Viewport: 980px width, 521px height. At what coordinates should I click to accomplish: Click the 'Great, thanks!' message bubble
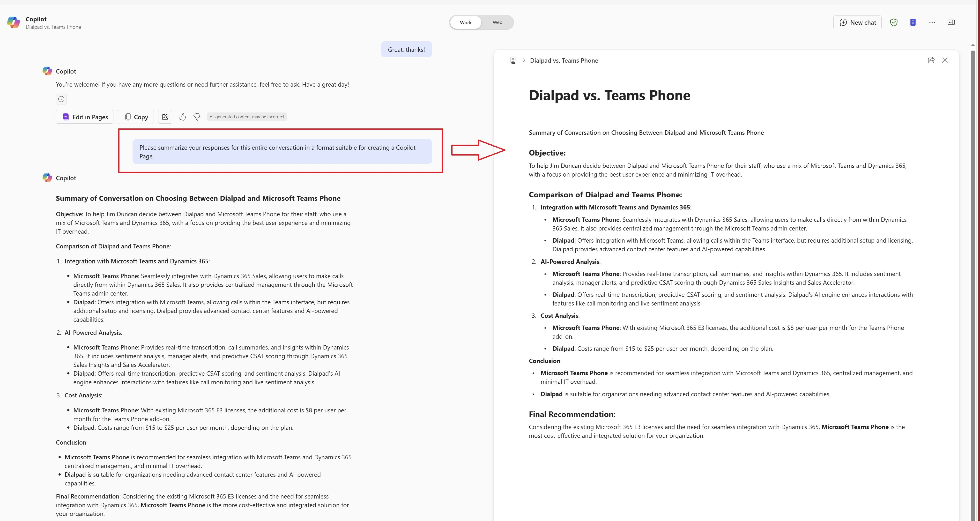tap(406, 50)
